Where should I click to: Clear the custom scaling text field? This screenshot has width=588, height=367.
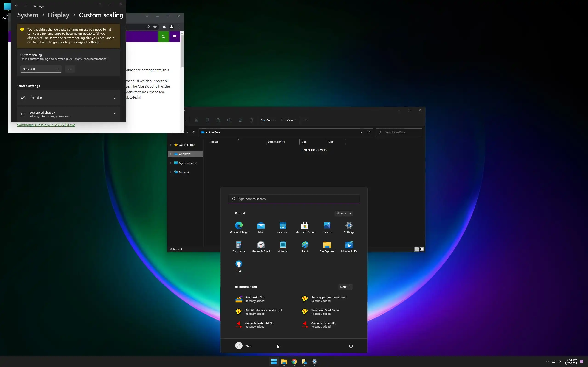click(x=58, y=69)
